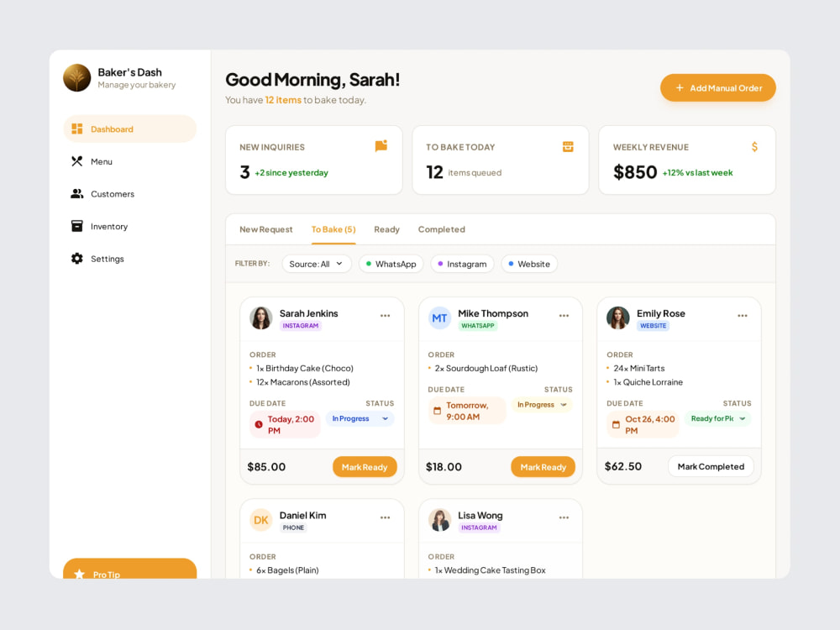Click the red clock icon on Today 2:00 PM
The height and width of the screenshot is (630, 840).
click(x=259, y=424)
